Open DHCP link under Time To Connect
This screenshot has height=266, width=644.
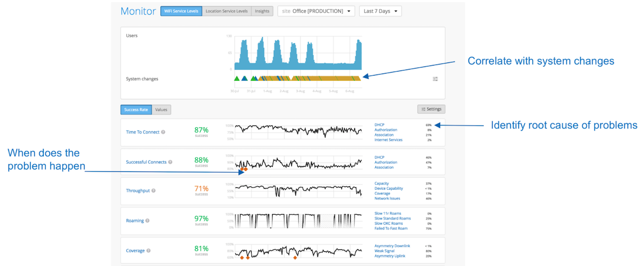pyautogui.click(x=379, y=125)
